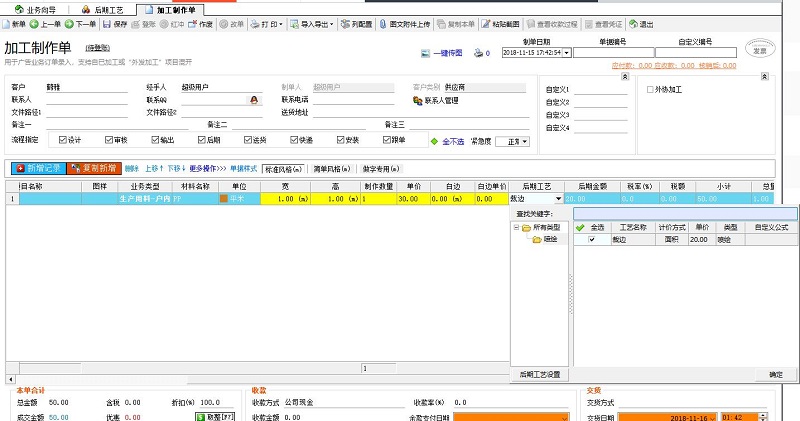Screen dimensions: 800x421
Task: Click the 粘贴截图 paste screenshot icon
Action: (x=486, y=24)
